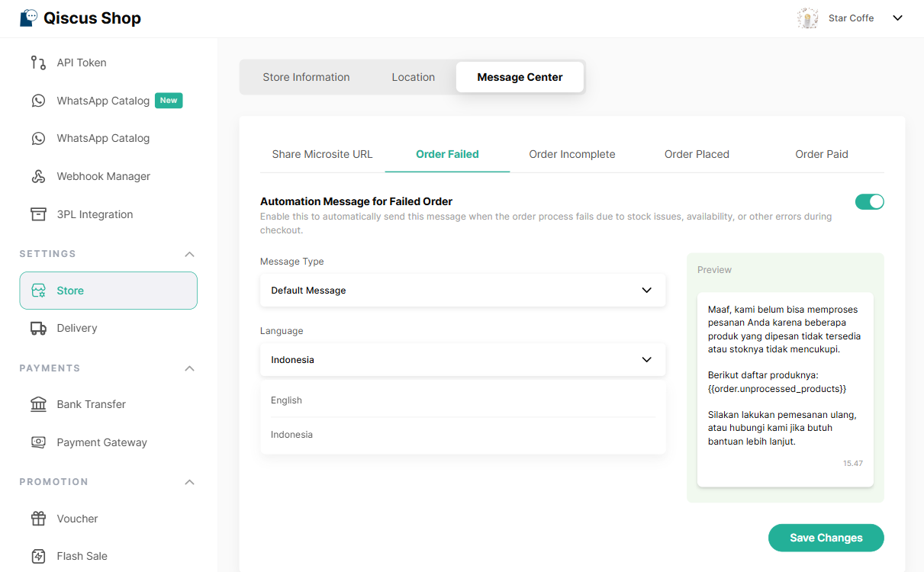This screenshot has width=924, height=572.
Task: Click the Qiscus Shop logo
Action: coord(80,18)
